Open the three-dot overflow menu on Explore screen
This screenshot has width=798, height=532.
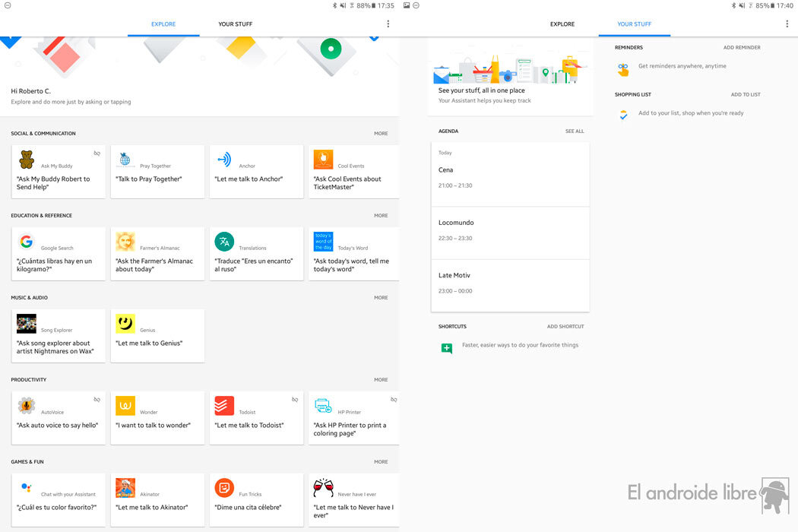click(x=388, y=24)
